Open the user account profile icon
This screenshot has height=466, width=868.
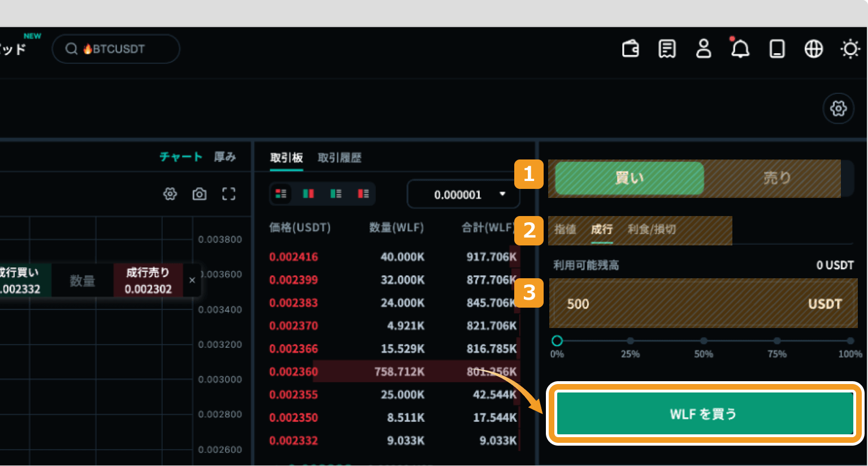click(704, 49)
